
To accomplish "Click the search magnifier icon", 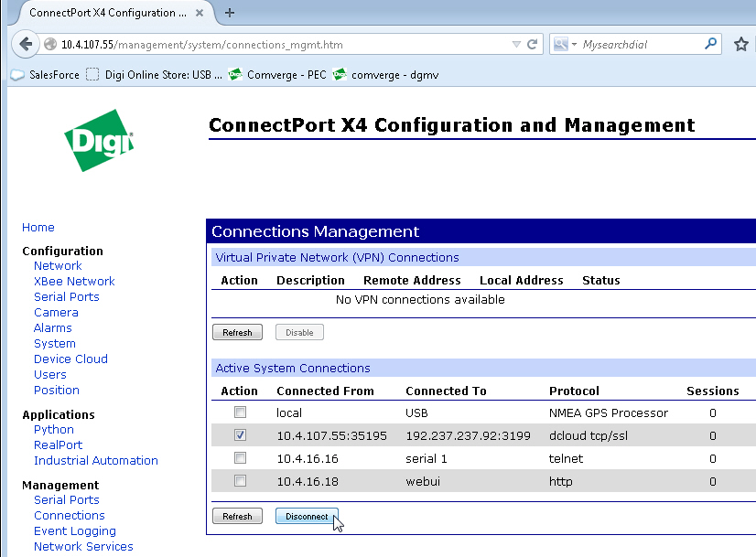I will tap(710, 44).
